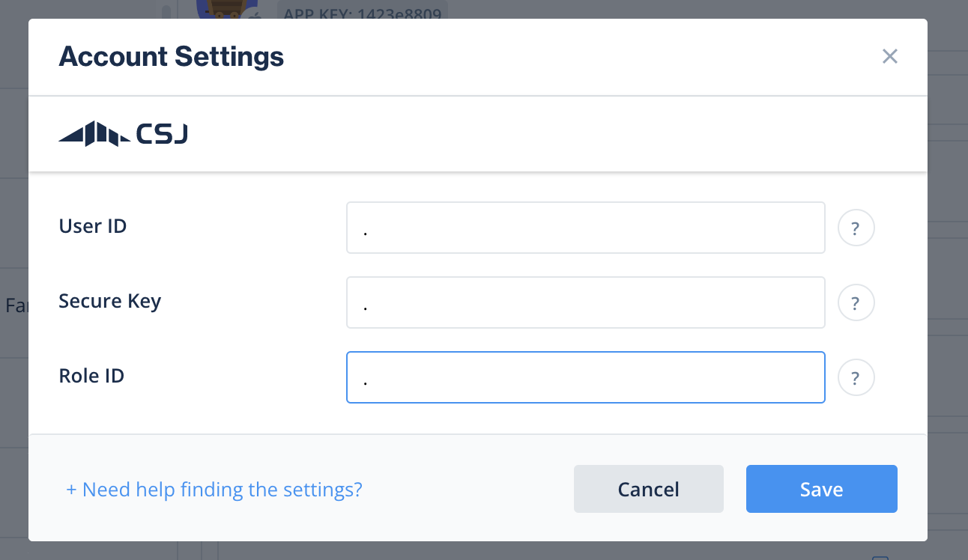Click the question mark beside the top input field
Viewport: 968px width, 560px height.
point(856,228)
